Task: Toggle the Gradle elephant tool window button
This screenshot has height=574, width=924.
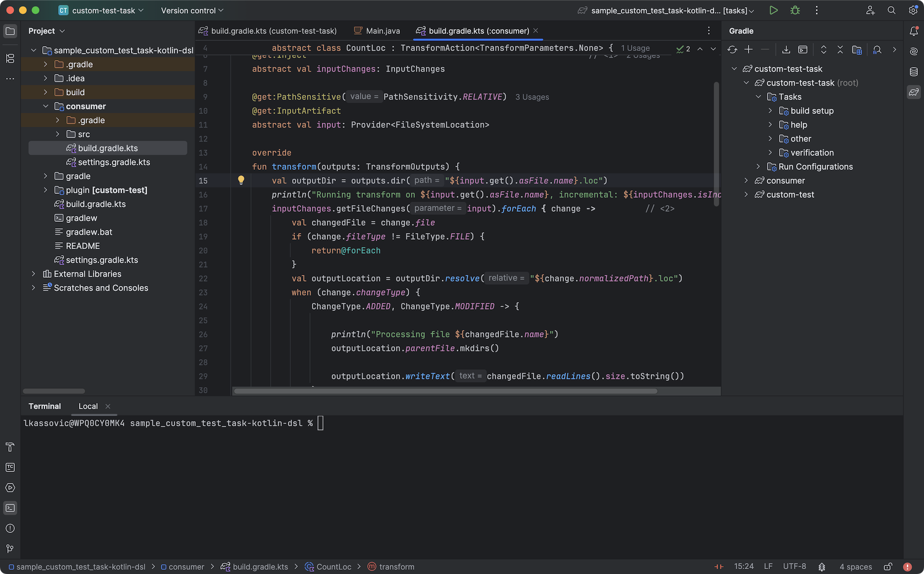Action: click(913, 92)
